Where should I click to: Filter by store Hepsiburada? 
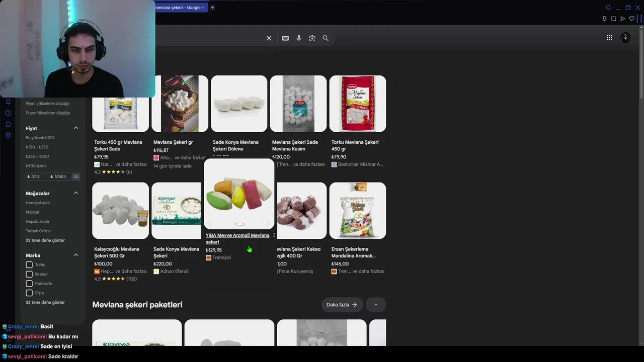[x=37, y=222]
